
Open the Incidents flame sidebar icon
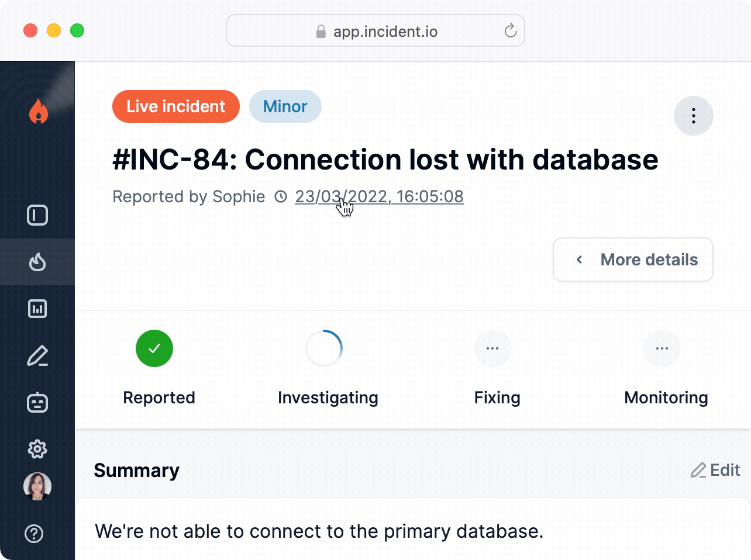coord(37,262)
